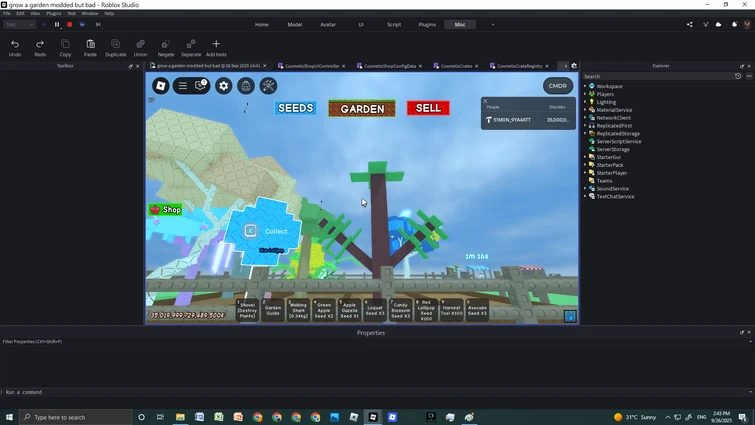
Task: Expand the ReplicatedStorage tree node
Action: click(x=585, y=133)
